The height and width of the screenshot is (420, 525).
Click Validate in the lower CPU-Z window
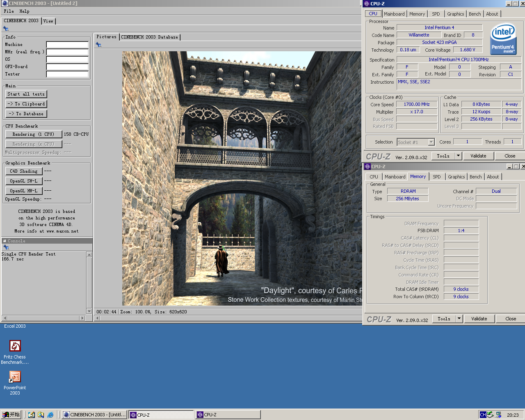tap(479, 319)
